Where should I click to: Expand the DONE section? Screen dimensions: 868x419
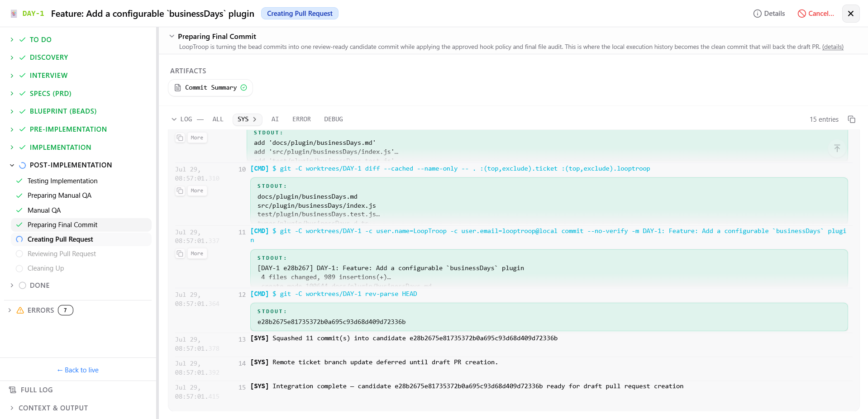pyautogui.click(x=12, y=286)
